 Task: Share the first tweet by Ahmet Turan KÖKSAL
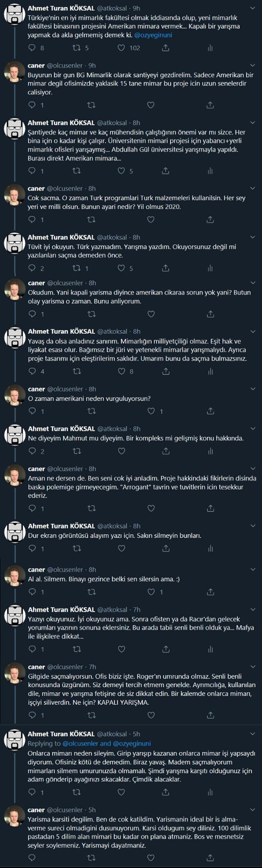pos(165,48)
